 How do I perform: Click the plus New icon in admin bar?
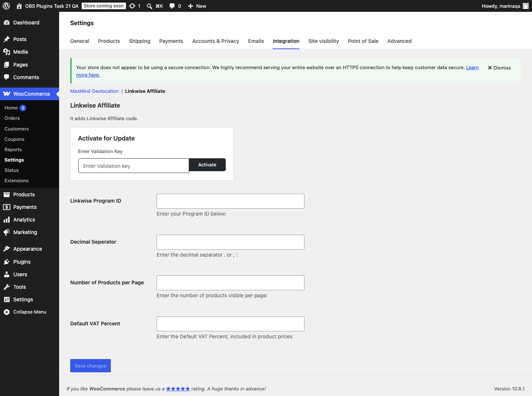pos(191,6)
